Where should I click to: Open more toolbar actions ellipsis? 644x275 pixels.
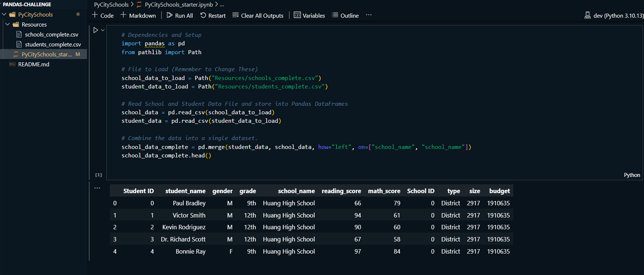(x=369, y=15)
